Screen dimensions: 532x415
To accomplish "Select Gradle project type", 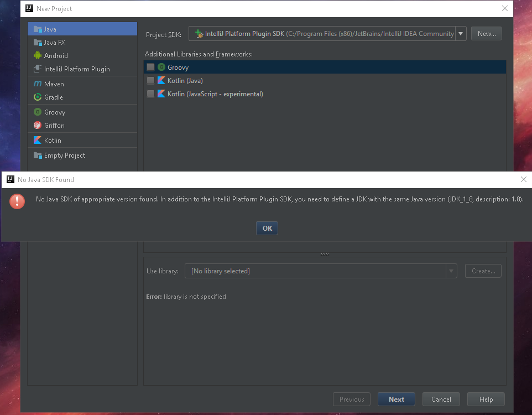I will pos(82,97).
